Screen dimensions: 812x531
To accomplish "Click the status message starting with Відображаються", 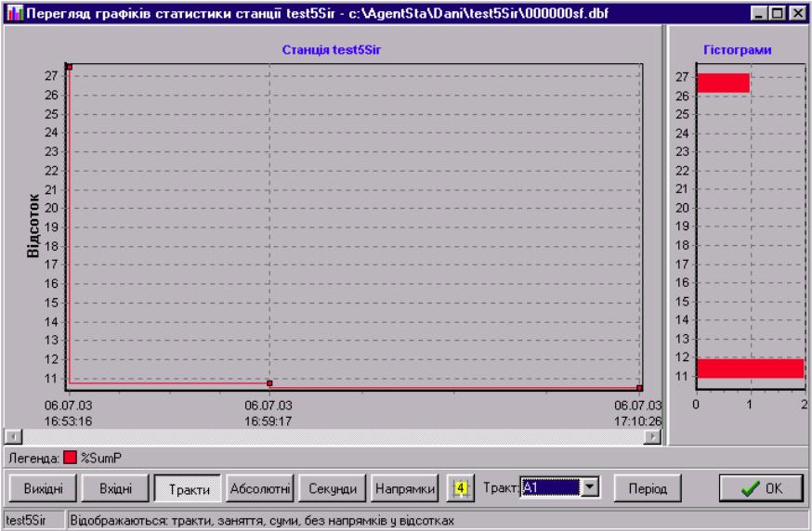I will (262, 521).
